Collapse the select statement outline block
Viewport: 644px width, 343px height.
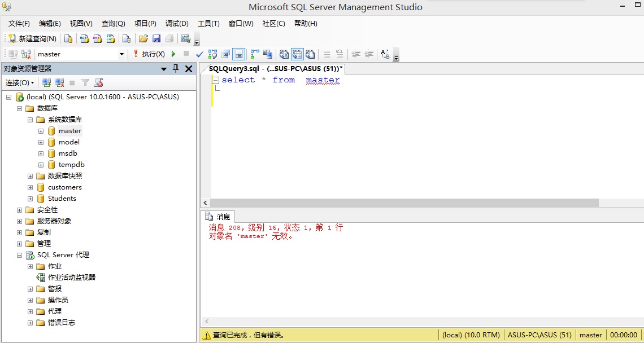click(216, 80)
